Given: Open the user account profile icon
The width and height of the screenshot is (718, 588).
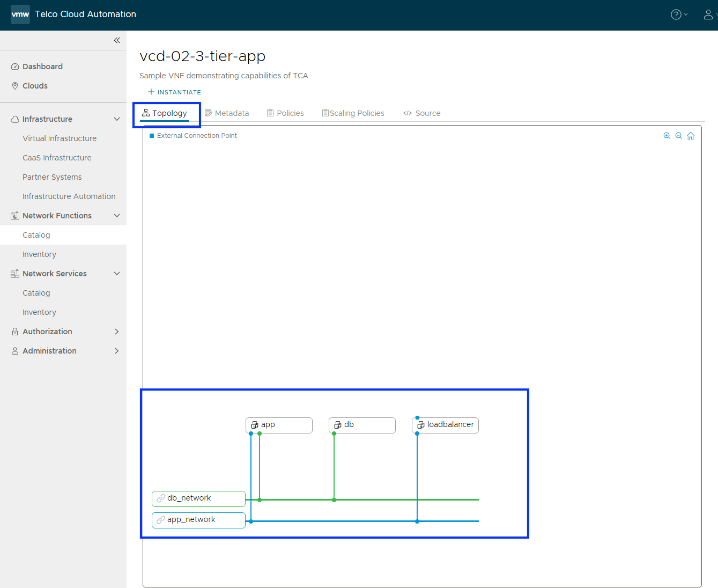Looking at the screenshot, I should (x=708, y=14).
